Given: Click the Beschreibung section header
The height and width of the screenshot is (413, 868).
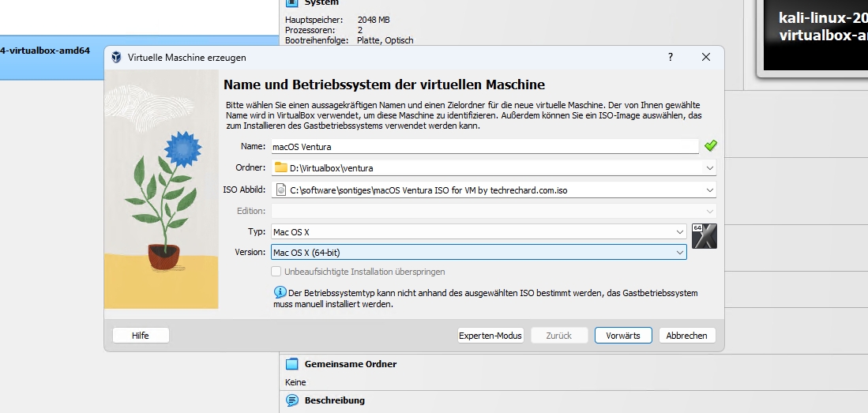Looking at the screenshot, I should (x=334, y=400).
